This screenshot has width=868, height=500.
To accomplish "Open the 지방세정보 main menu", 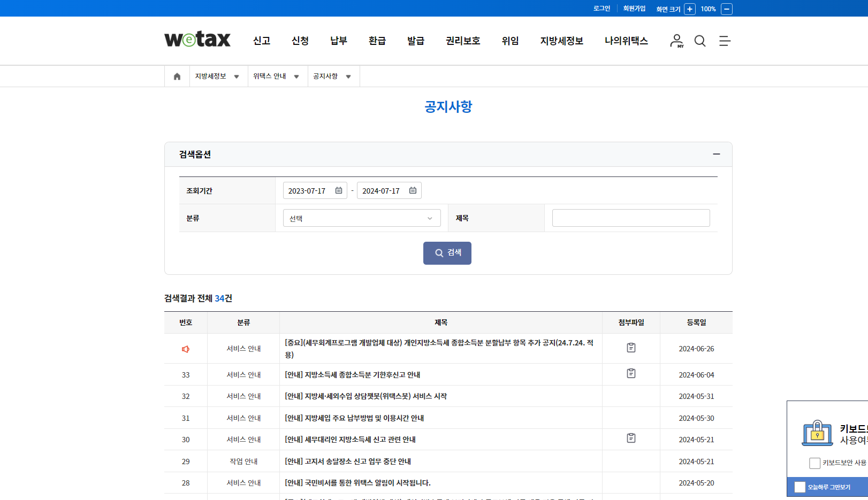I will click(x=562, y=41).
